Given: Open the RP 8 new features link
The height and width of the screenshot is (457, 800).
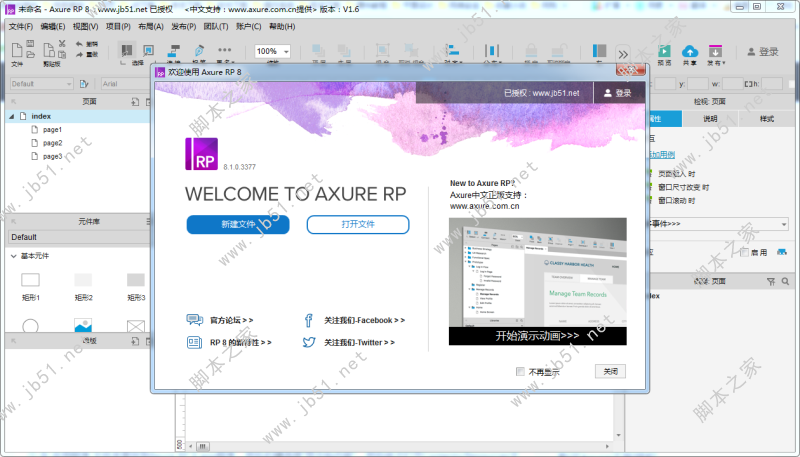Looking at the screenshot, I should [241, 342].
